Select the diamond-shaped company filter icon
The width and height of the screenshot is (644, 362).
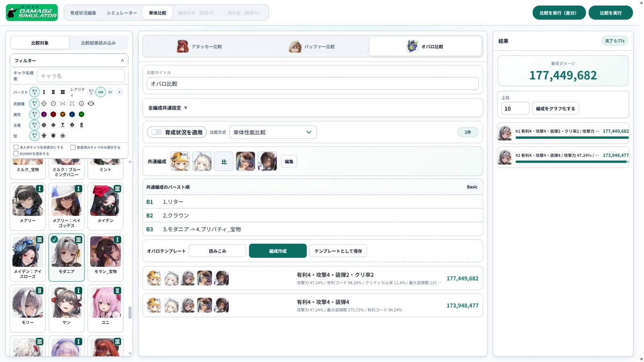point(53,125)
